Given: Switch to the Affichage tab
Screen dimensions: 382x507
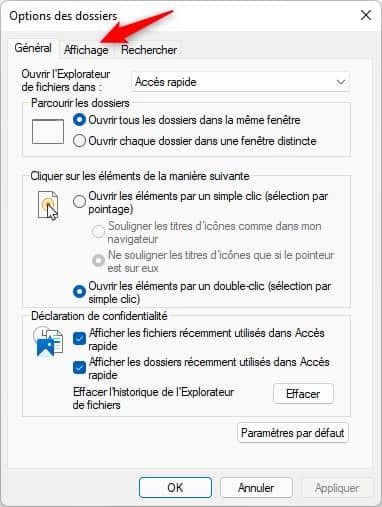Looking at the screenshot, I should (86, 50).
